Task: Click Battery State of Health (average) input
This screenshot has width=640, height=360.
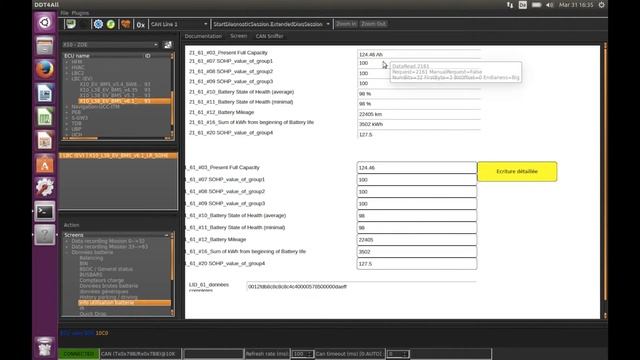Action: pos(416,216)
